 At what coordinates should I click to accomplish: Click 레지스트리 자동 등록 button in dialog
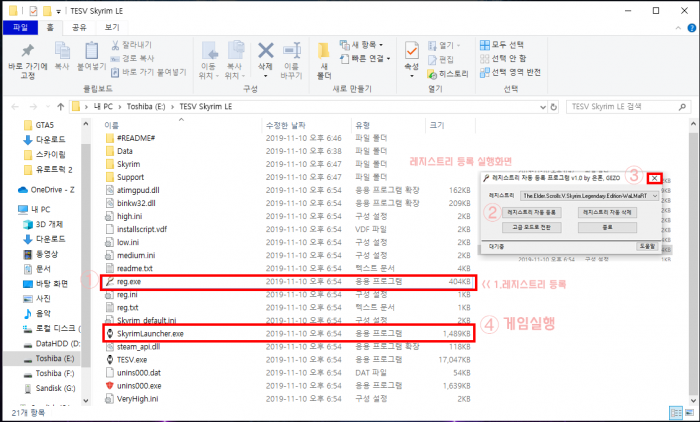[532, 213]
